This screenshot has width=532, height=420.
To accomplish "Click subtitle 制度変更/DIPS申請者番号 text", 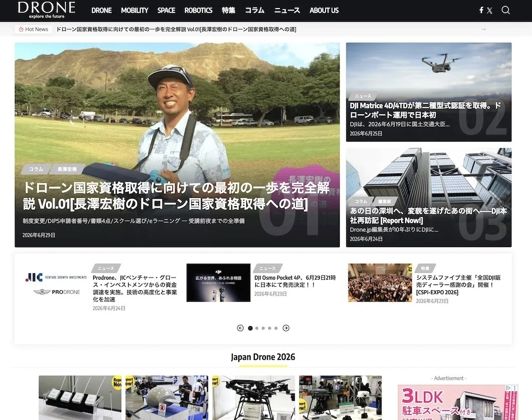I will [134, 221].
